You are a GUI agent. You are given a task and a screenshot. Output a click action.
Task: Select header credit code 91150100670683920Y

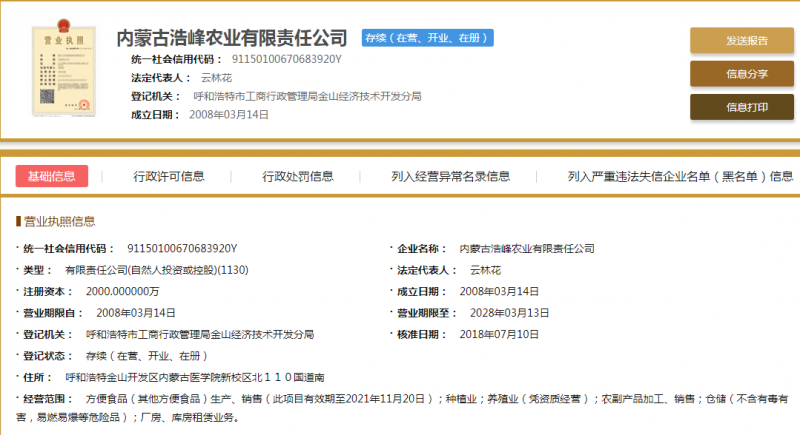[287, 59]
